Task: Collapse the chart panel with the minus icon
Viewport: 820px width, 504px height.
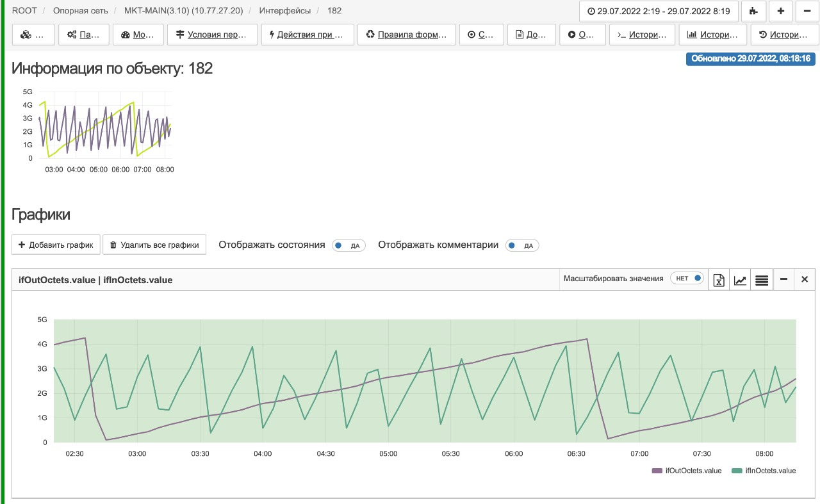Action: click(783, 280)
